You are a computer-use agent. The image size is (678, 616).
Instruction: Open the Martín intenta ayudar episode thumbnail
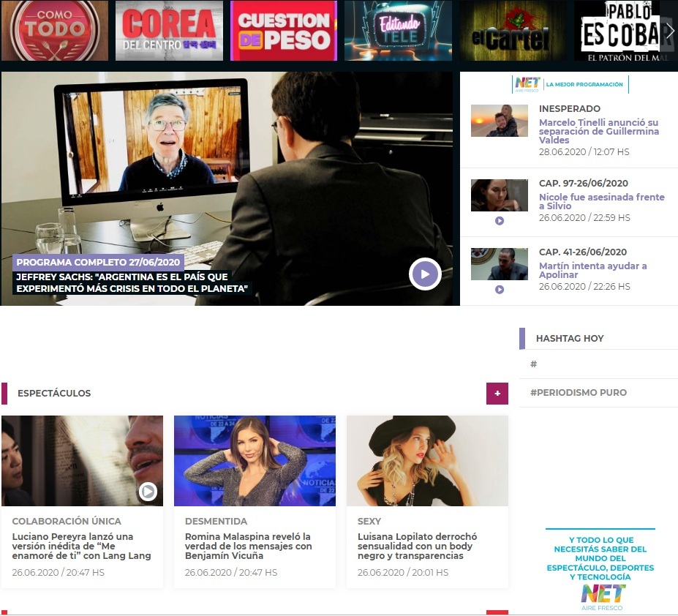click(x=500, y=264)
